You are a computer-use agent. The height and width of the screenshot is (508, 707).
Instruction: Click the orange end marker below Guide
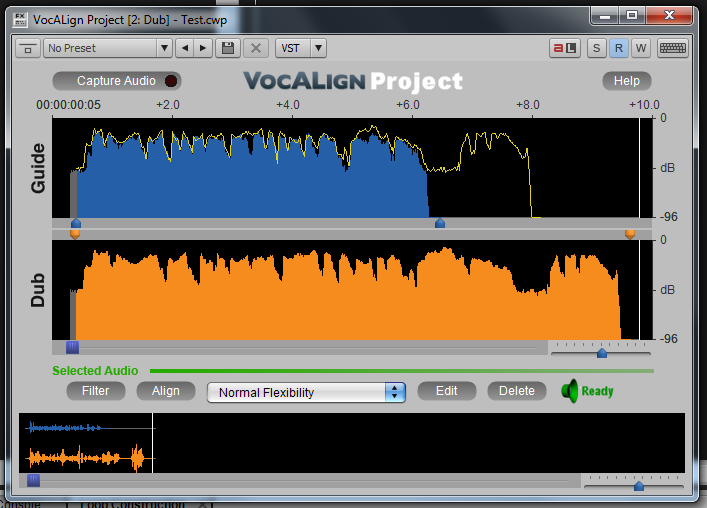point(630,233)
